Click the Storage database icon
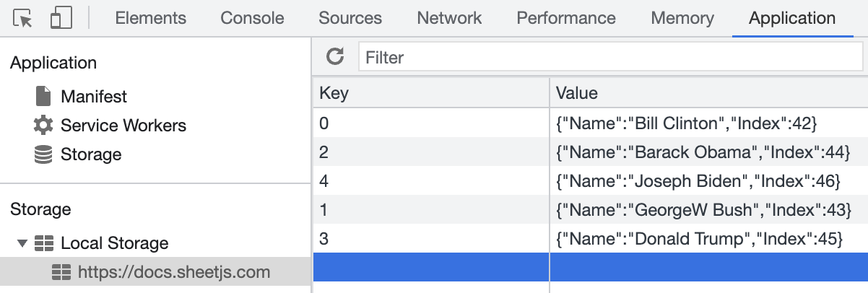Image resolution: width=868 pixels, height=293 pixels. pyautogui.click(x=43, y=154)
